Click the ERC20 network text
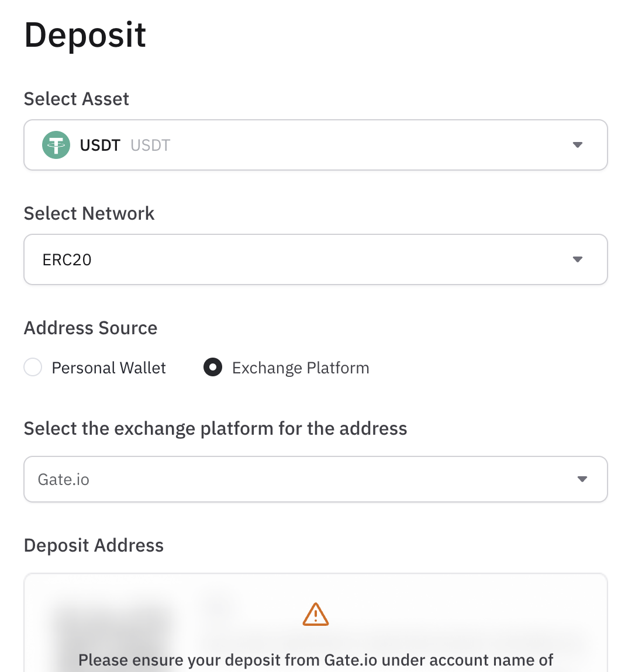 point(67,259)
